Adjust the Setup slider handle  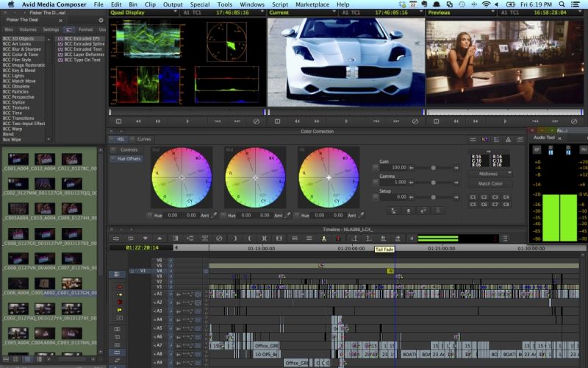coord(433,197)
